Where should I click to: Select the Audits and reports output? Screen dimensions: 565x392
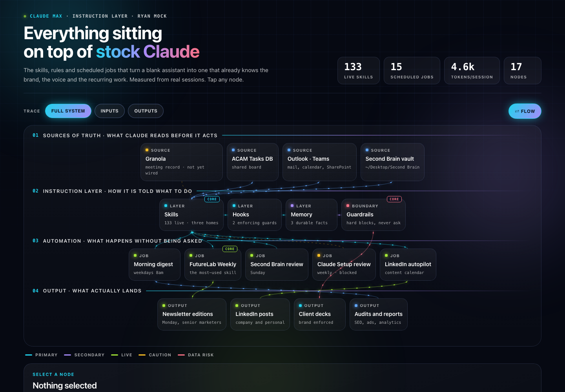pos(379,314)
